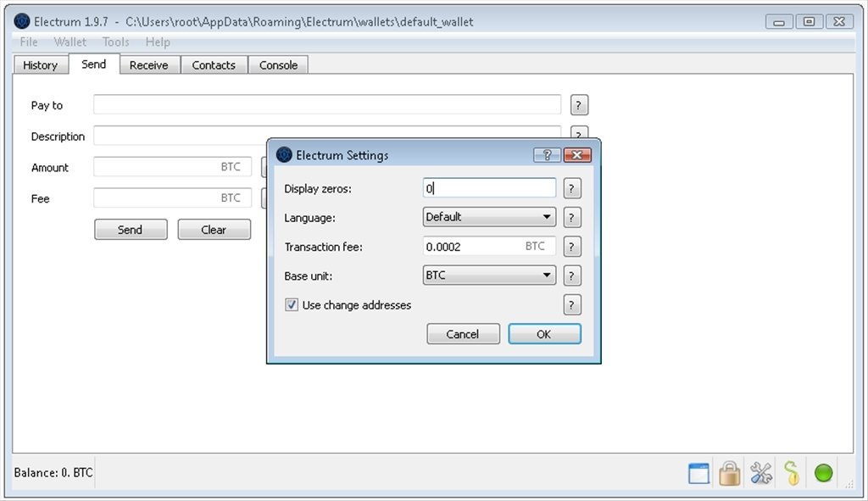This screenshot has width=868, height=501.
Task: Switch to the Receive tab
Action: (x=149, y=65)
